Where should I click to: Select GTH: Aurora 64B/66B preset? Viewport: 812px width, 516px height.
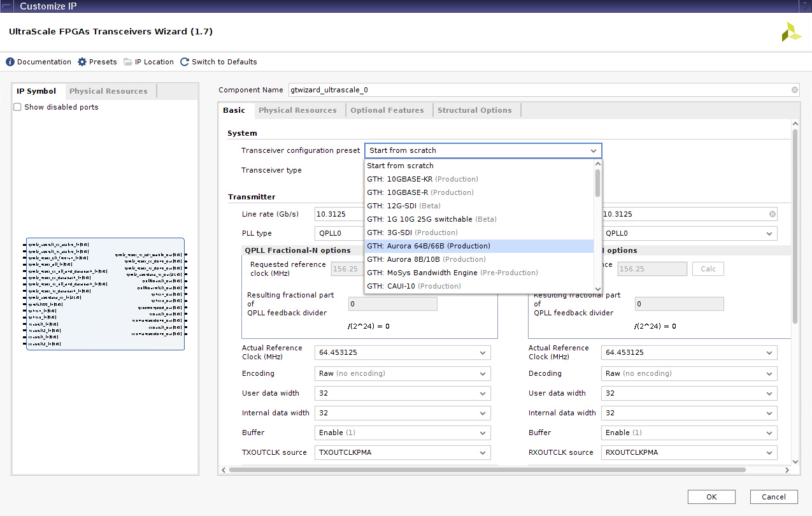pos(429,246)
